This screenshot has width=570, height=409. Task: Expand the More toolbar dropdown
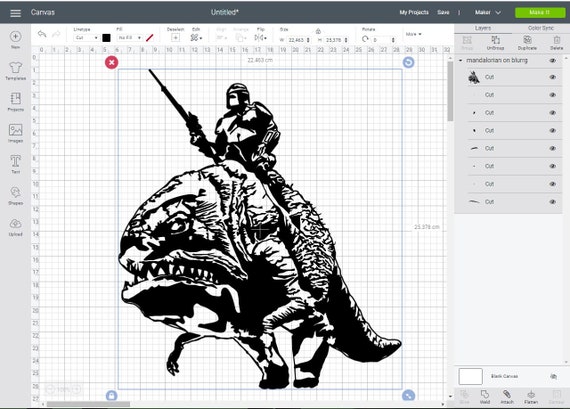coord(413,34)
